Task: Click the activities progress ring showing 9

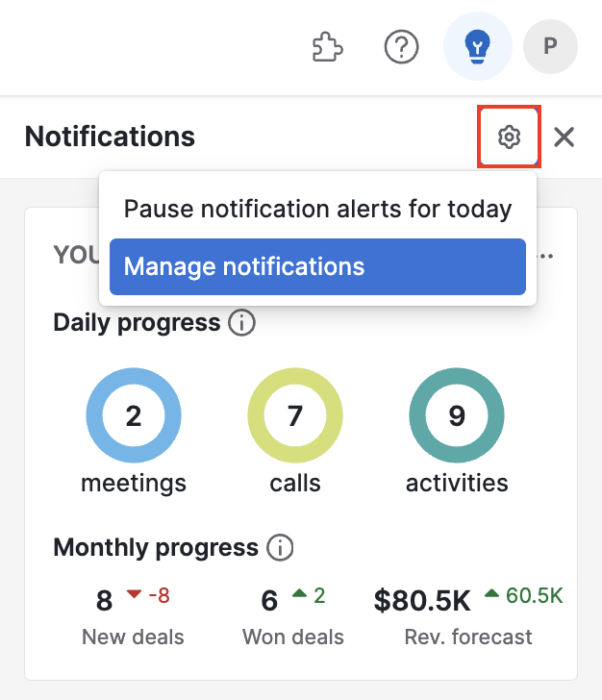Action: [457, 415]
